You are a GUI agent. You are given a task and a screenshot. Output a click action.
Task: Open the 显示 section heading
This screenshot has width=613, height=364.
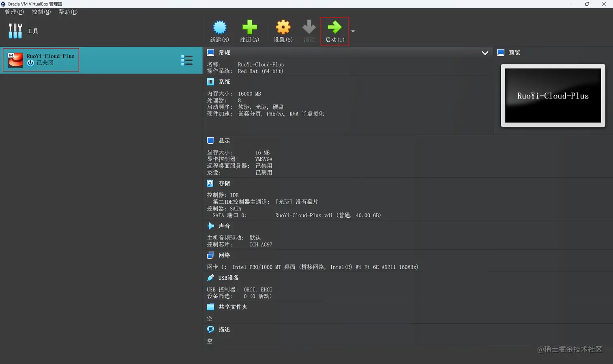coord(224,141)
